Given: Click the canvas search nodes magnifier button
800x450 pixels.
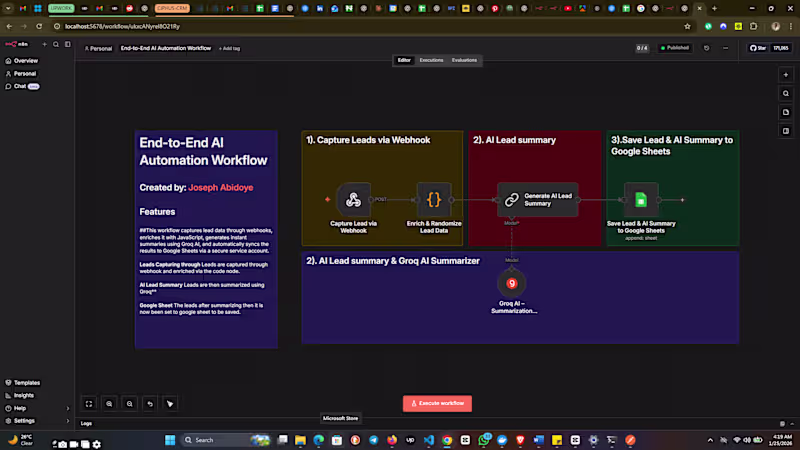Looking at the screenshot, I should pos(786,93).
